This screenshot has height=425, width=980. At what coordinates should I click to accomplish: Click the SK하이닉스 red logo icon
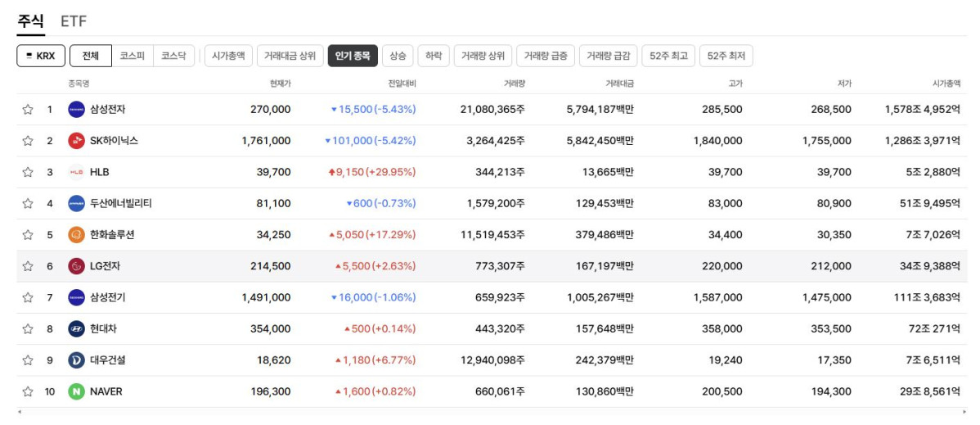point(76,141)
